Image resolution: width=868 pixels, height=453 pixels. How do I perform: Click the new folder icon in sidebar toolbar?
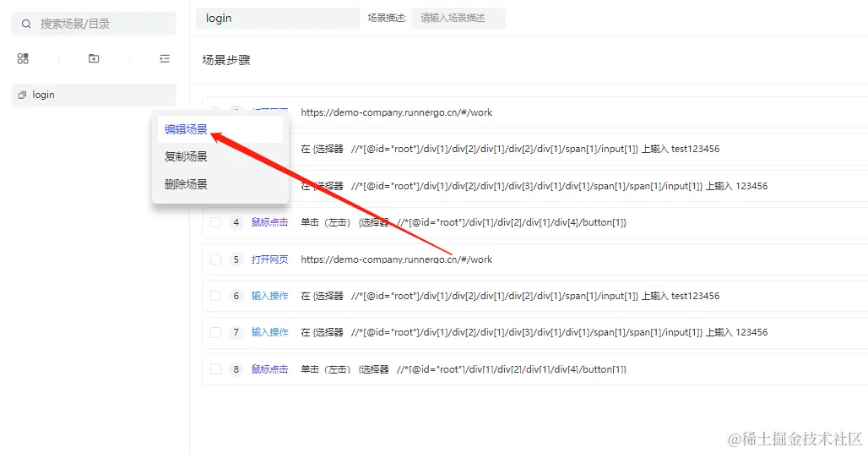coord(94,58)
